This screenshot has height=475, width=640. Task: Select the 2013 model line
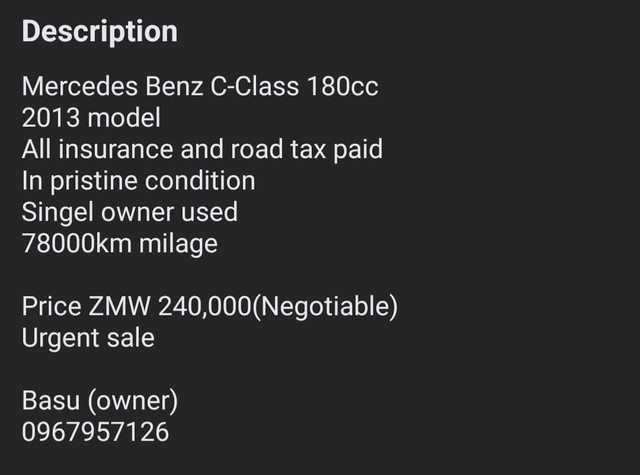coord(91,118)
